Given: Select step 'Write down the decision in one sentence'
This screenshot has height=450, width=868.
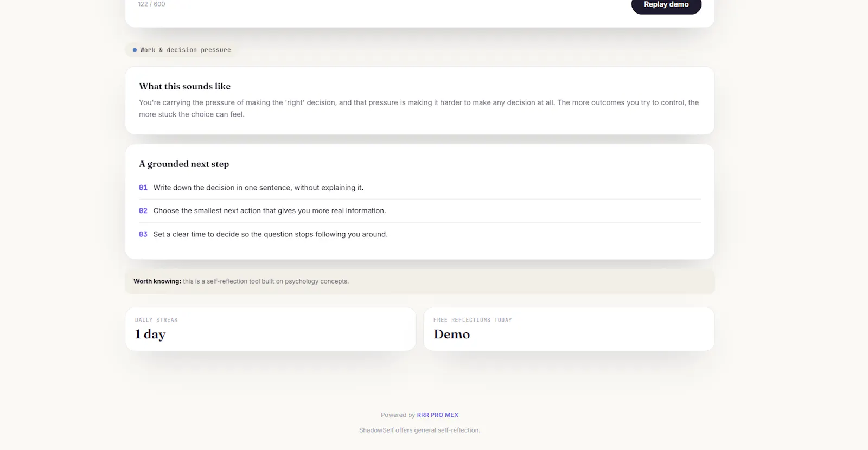Looking at the screenshot, I should click(419, 188).
